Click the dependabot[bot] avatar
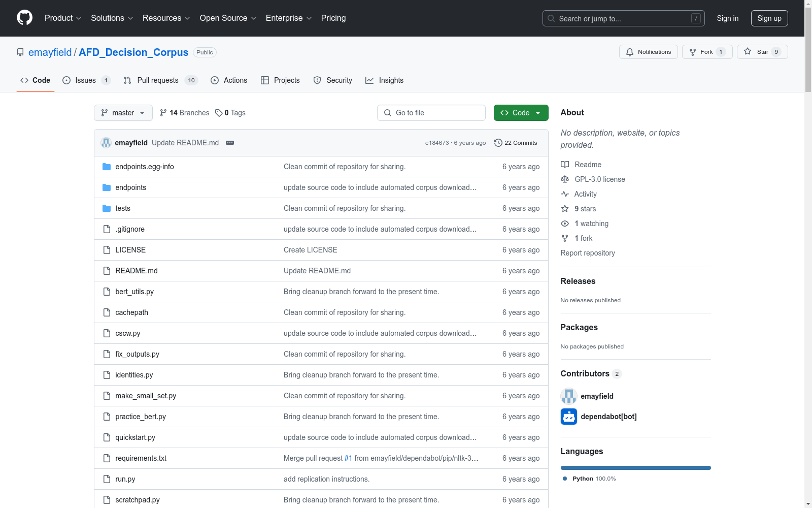Image resolution: width=812 pixels, height=508 pixels. pos(569,417)
